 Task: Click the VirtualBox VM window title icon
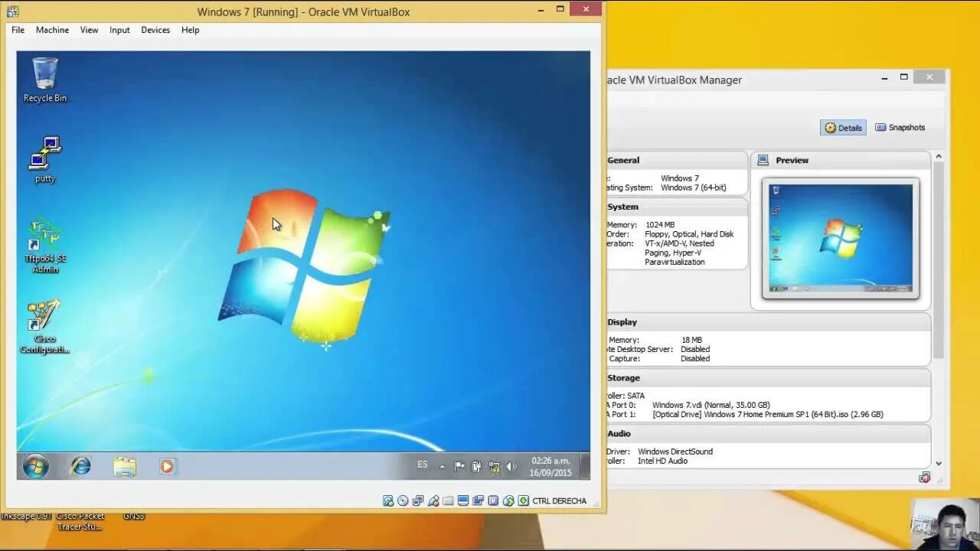click(12, 11)
